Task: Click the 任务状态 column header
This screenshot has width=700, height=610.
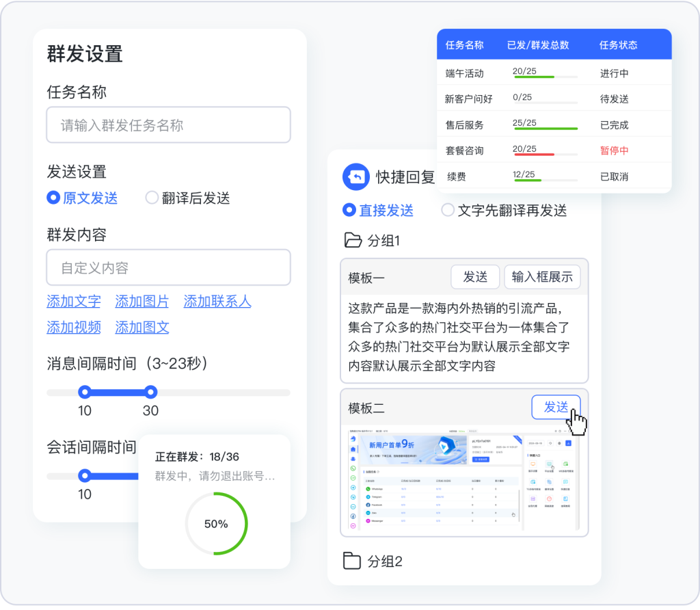Action: [618, 45]
